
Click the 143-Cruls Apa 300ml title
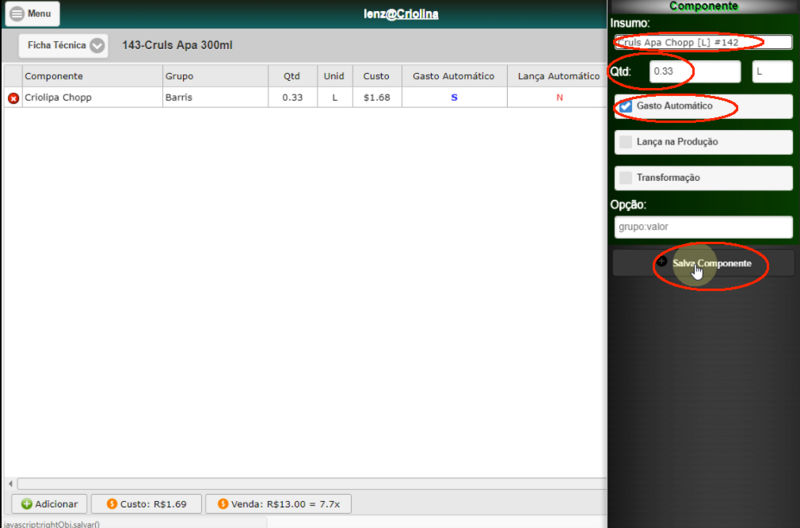(177, 45)
